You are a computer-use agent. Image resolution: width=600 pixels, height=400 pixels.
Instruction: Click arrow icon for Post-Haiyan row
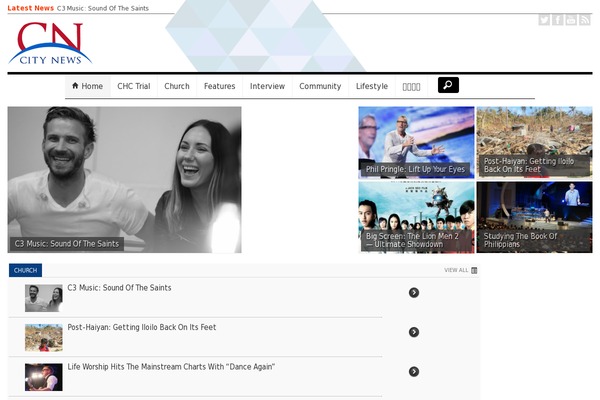414,332
